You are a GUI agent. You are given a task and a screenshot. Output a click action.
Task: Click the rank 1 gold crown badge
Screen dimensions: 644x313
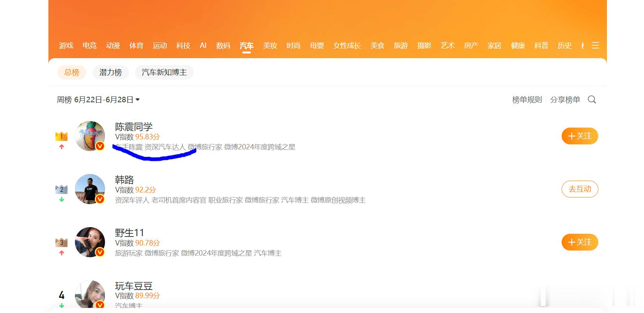61,136
